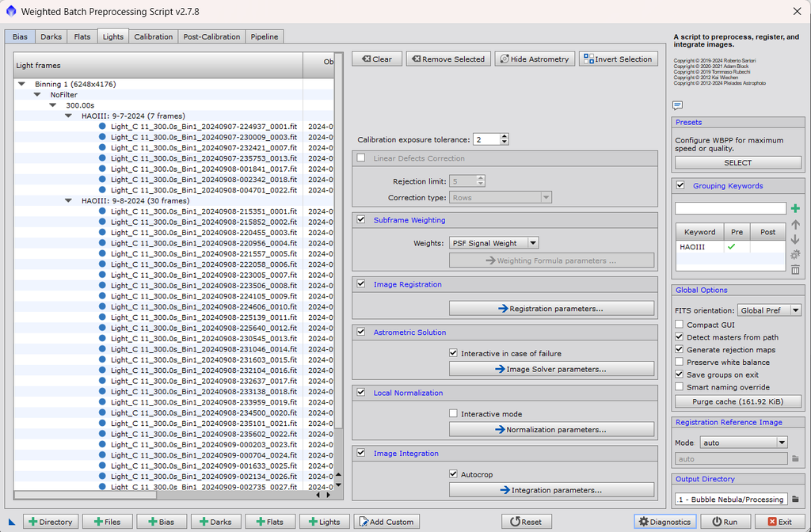The image size is (811, 532).
Task: Click the Clear button
Action: [376, 59]
